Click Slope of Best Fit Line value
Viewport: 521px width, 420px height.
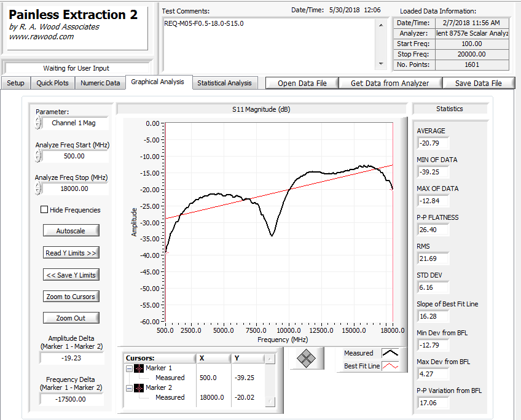433,316
